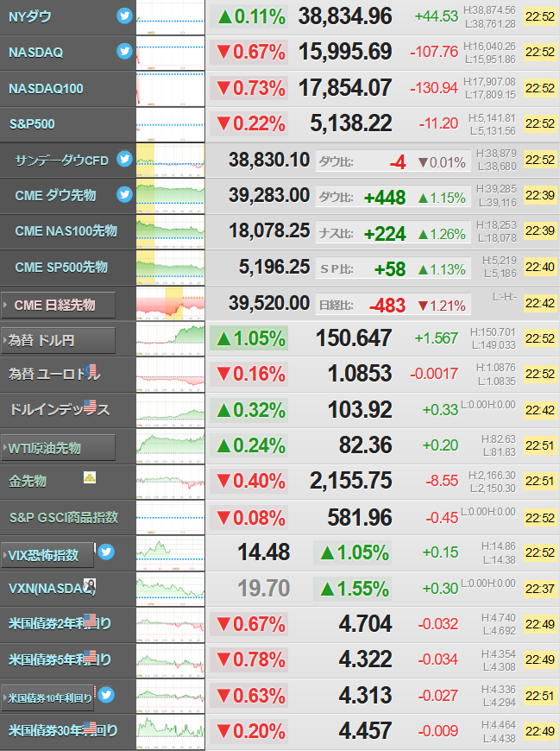
Task: Click Twitter icon beside NASDAQ label
Action: click(x=124, y=51)
